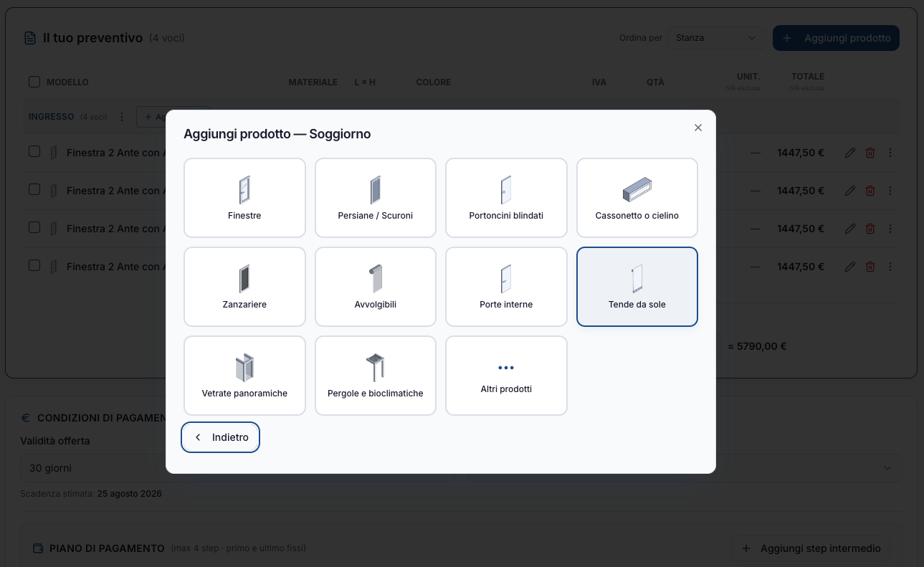Click Aggiungi prodotto button in header
Screen dimensions: 924x567
[x=836, y=38]
